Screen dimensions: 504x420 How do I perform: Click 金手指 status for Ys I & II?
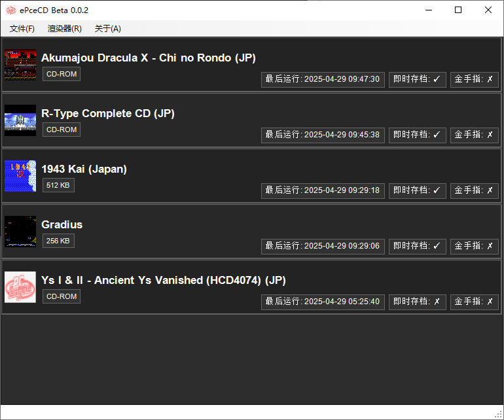474,302
